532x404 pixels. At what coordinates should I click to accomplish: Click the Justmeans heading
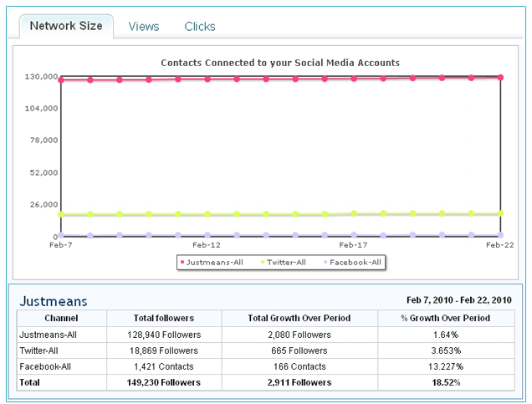(54, 301)
